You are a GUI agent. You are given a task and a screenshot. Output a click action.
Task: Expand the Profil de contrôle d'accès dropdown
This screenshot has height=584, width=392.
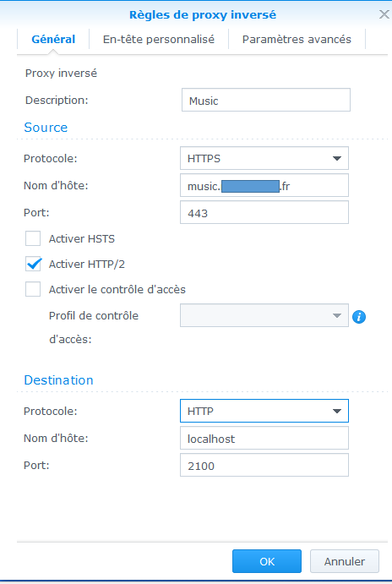(x=264, y=315)
